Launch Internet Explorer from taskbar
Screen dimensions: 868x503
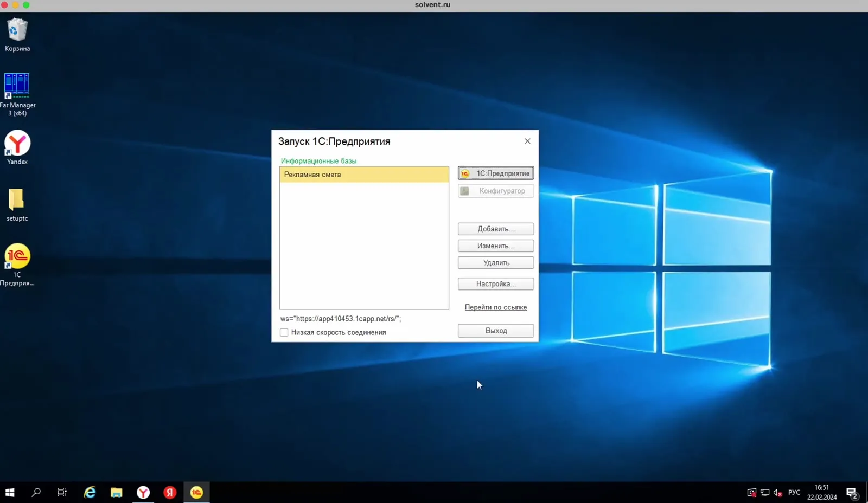tap(90, 492)
